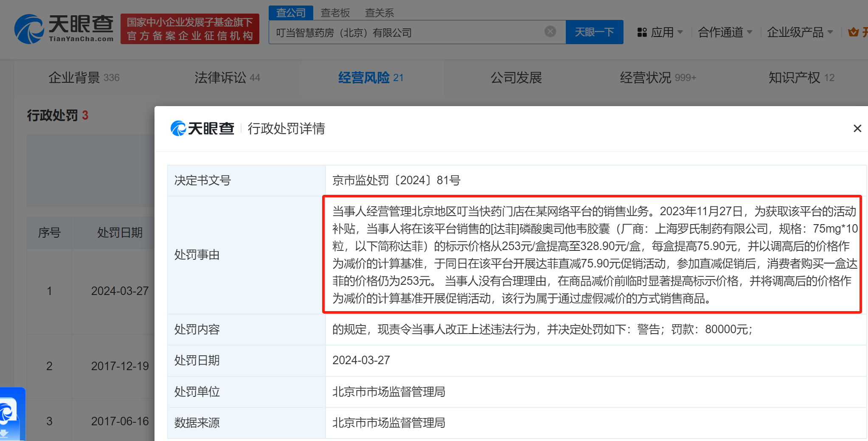Expand the 应用 dropdown arrow
The height and width of the screenshot is (441, 868).
(x=681, y=32)
